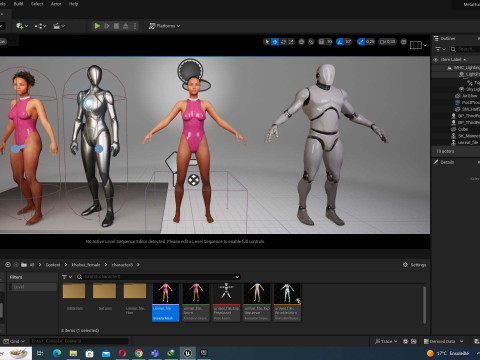This screenshot has height=360, width=480.
Task: Activate the Translate (move) tool
Action: pyautogui.click(x=275, y=42)
